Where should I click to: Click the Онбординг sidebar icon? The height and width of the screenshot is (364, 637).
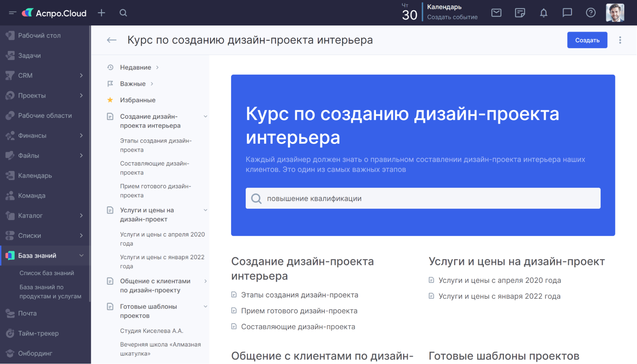10,353
